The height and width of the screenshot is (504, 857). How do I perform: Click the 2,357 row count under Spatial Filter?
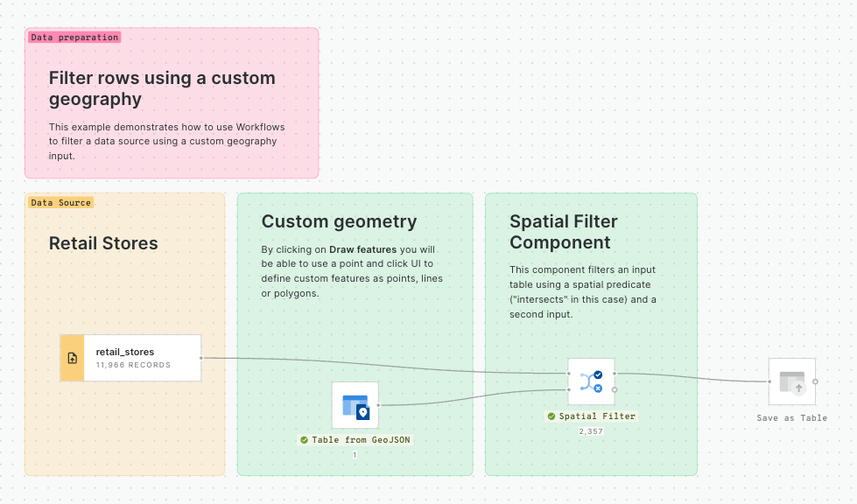coord(591,431)
